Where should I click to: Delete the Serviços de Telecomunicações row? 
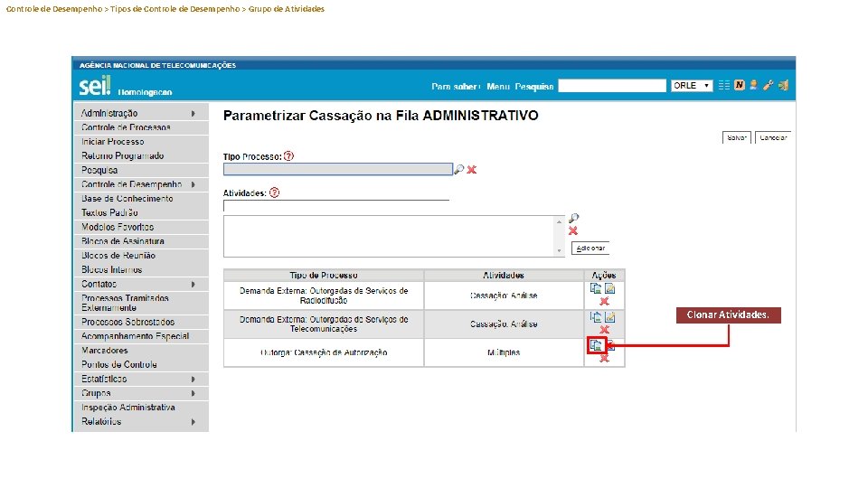pyautogui.click(x=604, y=330)
